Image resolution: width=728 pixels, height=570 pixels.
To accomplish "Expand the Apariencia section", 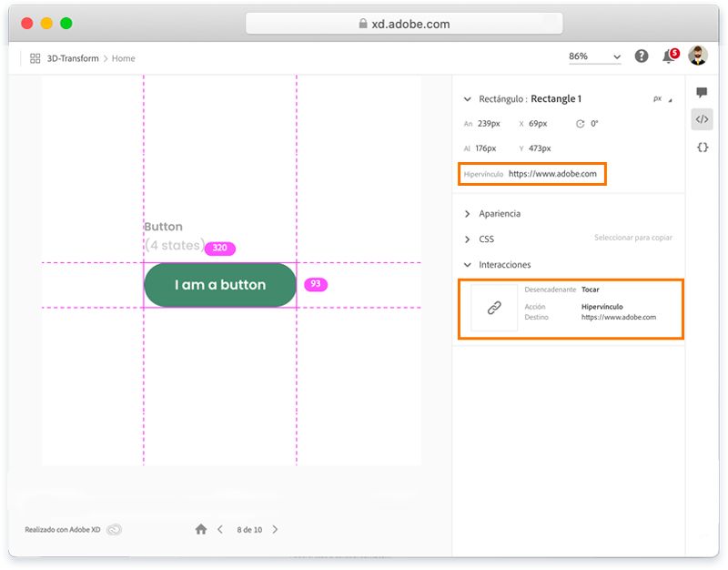I will pyautogui.click(x=468, y=213).
